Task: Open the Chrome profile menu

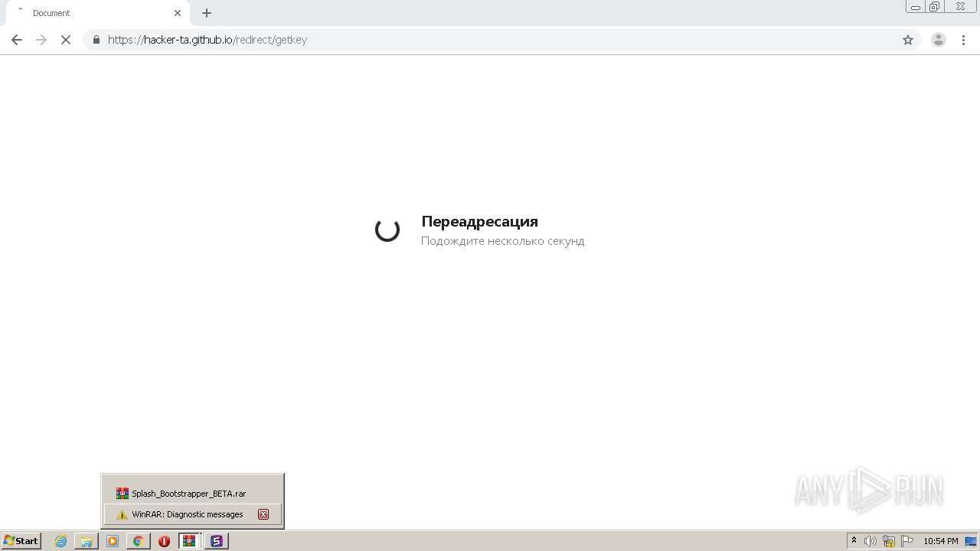Action: (x=939, y=40)
